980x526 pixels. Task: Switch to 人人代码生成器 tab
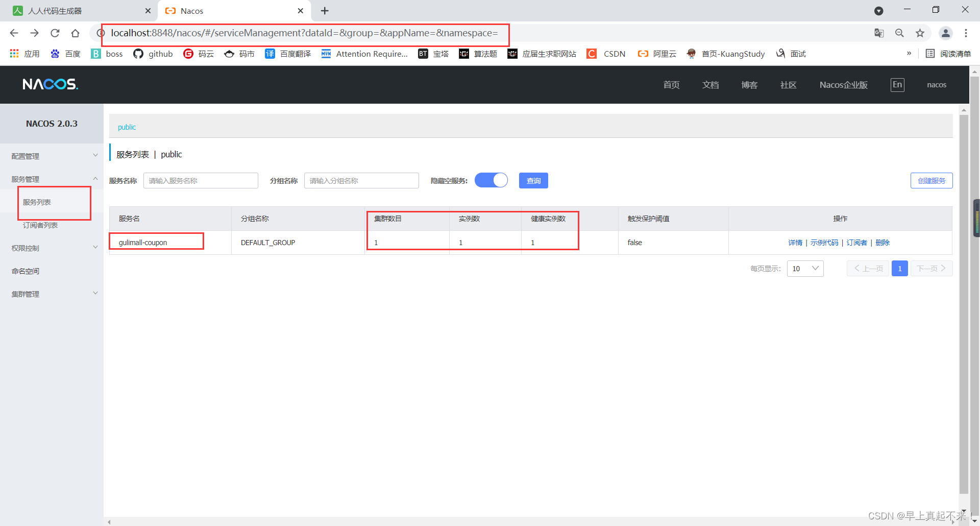coord(79,11)
